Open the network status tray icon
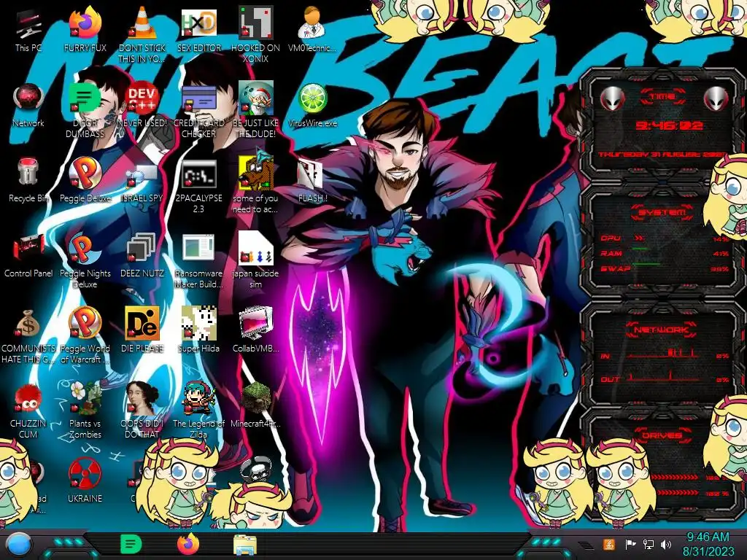Image resolution: width=747 pixels, height=560 pixels. 648,544
